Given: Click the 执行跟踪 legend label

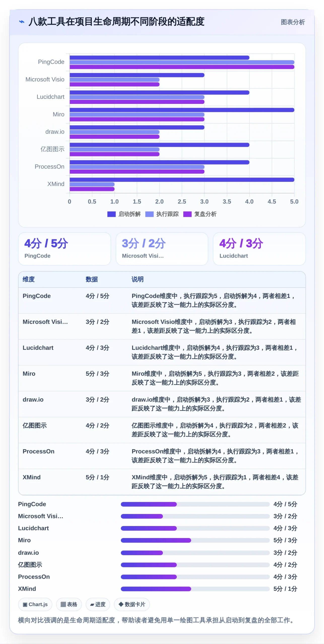Looking at the screenshot, I should [167, 214].
